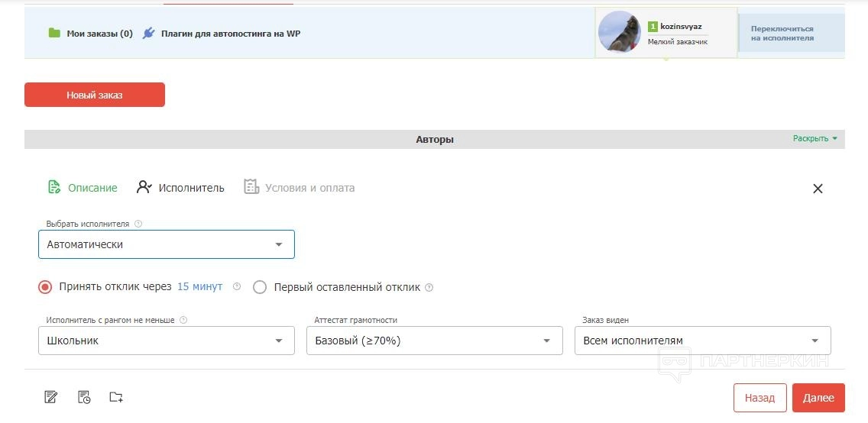Click the edit note icon at bottom left

coord(51,397)
